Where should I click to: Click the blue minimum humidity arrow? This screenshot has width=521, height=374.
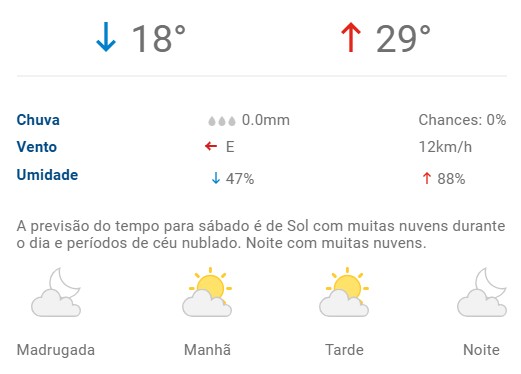216,178
